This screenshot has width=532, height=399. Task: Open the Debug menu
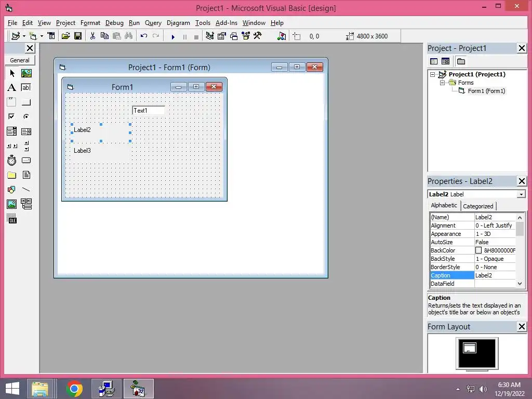click(x=114, y=23)
